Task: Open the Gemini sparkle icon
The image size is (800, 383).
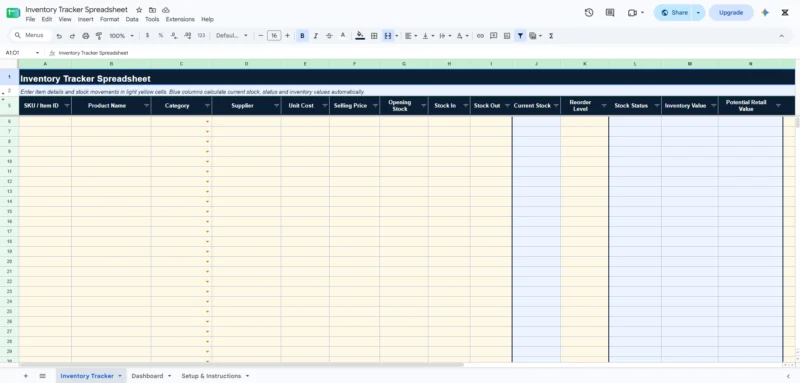Action: (765, 13)
